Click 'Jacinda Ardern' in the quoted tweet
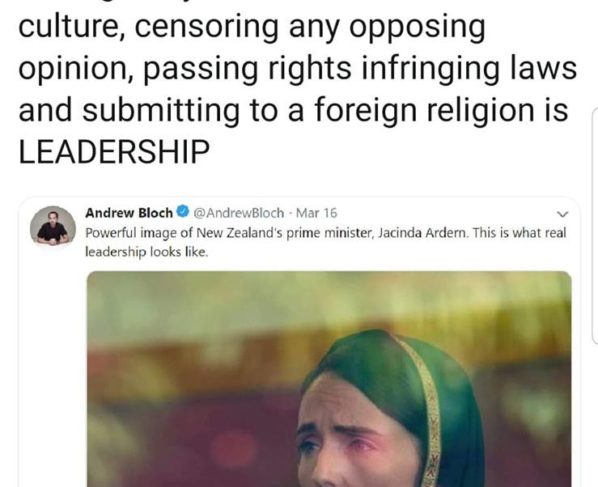 423,233
